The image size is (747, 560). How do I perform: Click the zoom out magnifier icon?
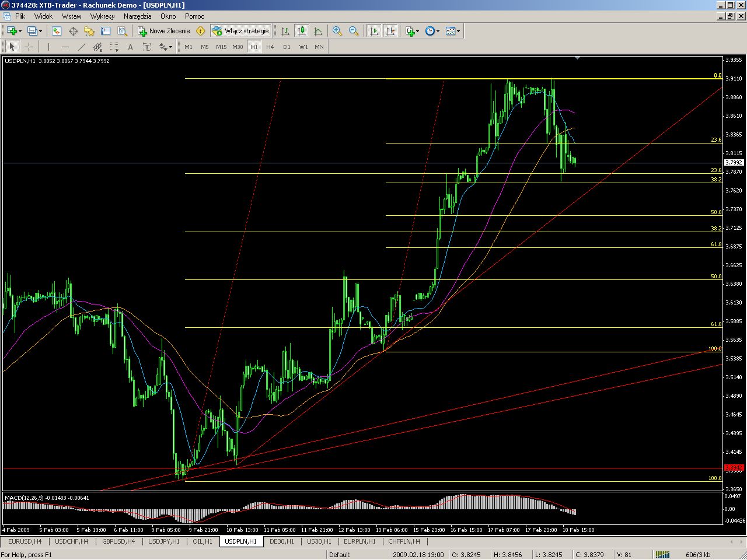tap(354, 31)
